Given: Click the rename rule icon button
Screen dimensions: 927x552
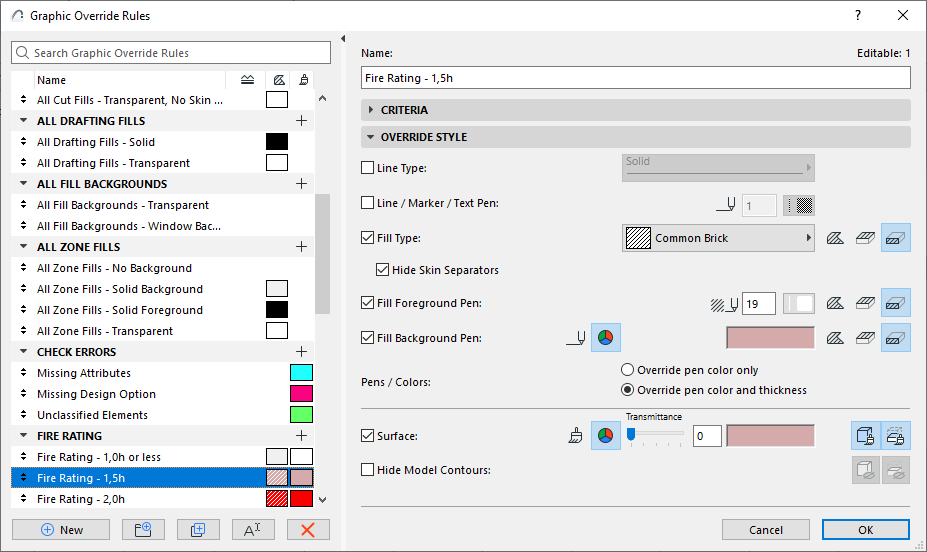Looking at the screenshot, I should [253, 530].
